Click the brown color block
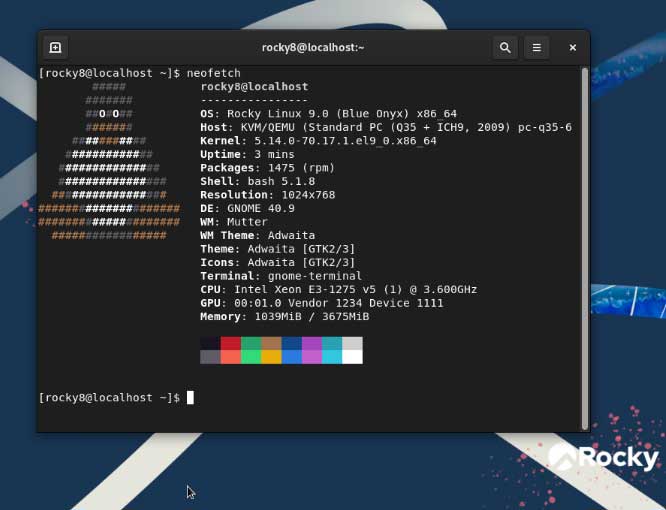 (271, 343)
